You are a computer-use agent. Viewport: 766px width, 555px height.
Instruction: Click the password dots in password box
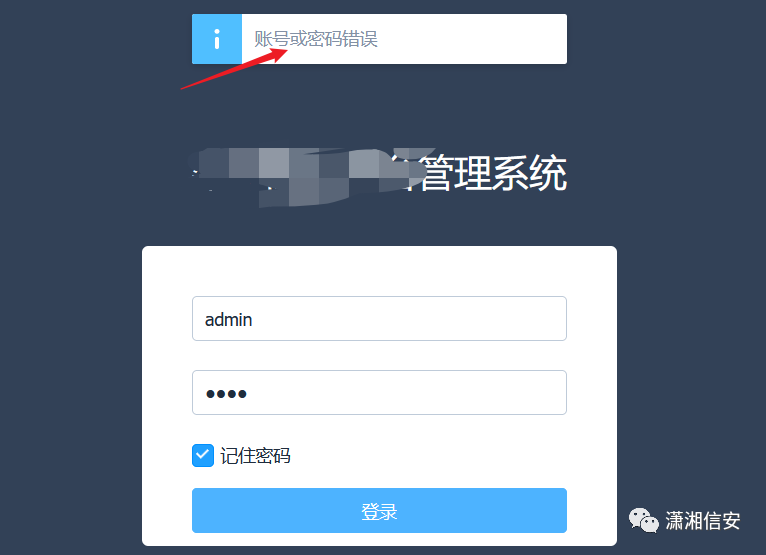click(x=226, y=394)
